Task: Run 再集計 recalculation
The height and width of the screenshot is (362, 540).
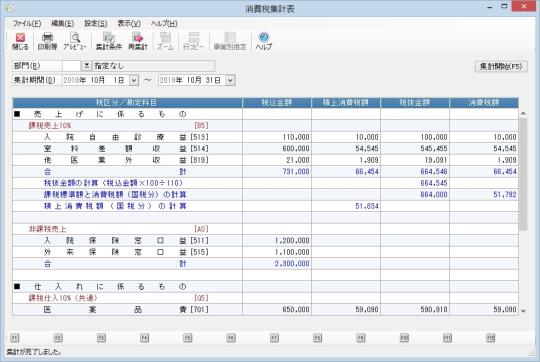Action: [138, 41]
